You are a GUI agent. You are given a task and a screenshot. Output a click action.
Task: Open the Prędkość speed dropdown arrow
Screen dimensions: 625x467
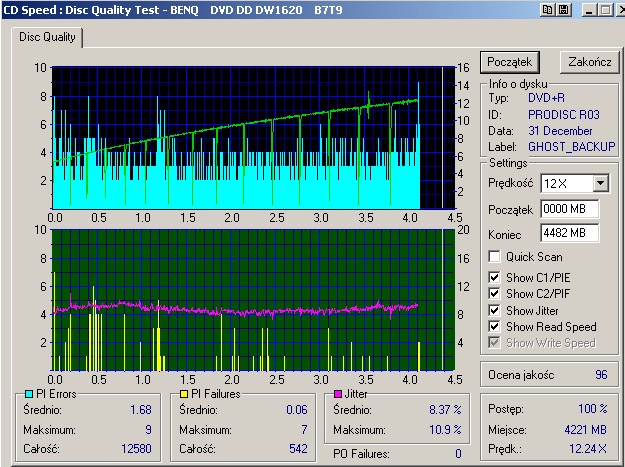pos(600,184)
